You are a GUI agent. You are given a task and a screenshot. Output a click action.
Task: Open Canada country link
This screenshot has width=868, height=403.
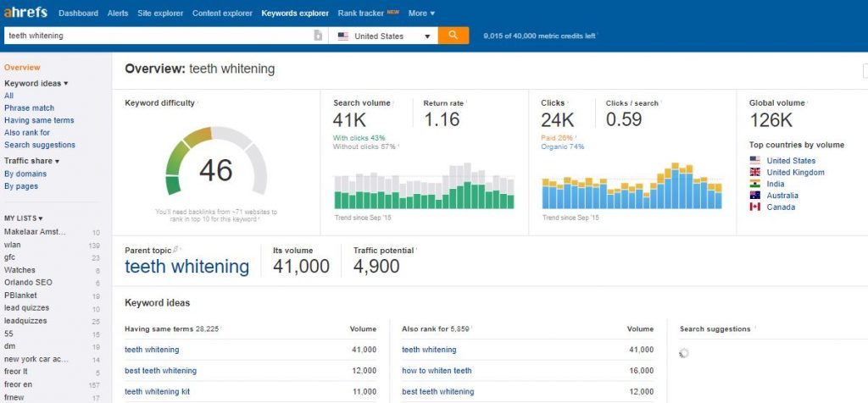pyautogui.click(x=781, y=207)
